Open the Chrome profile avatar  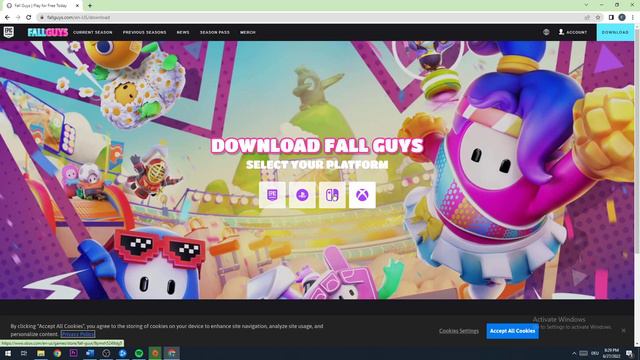622,17
